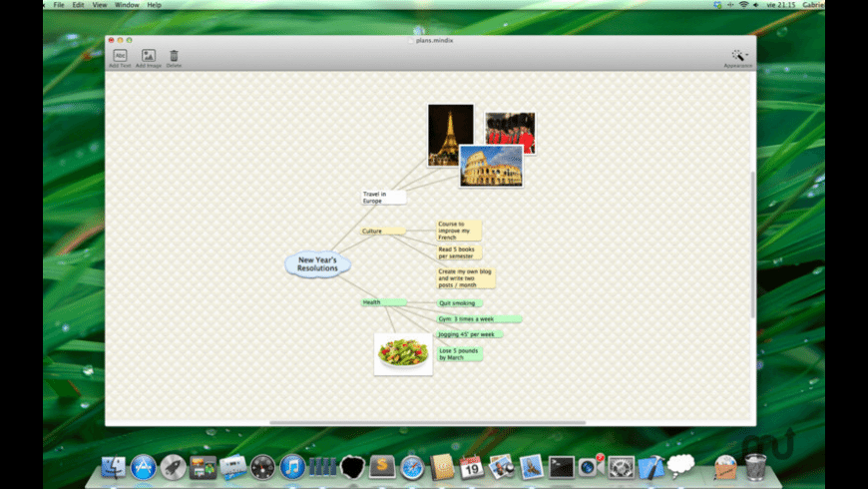The image size is (868, 489).
Task: Open Xcode hammer icon in dock
Action: point(651,467)
